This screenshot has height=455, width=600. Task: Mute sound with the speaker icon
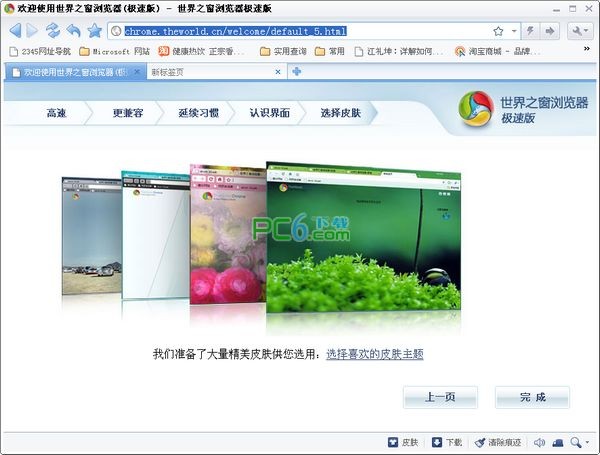539,442
